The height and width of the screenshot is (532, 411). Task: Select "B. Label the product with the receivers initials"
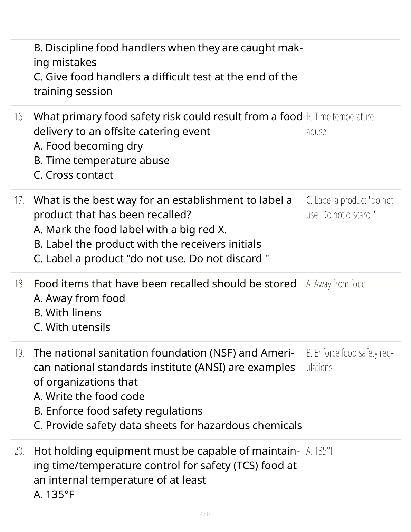pyautogui.click(x=147, y=244)
